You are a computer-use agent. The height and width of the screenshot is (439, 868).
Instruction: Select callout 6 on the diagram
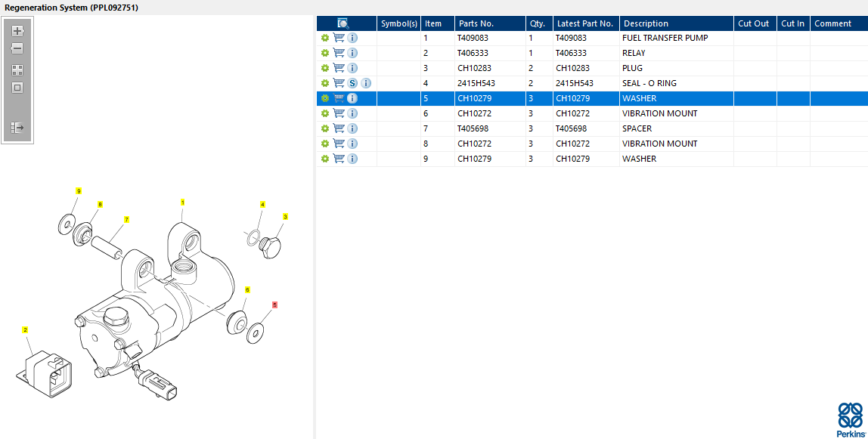tap(247, 289)
